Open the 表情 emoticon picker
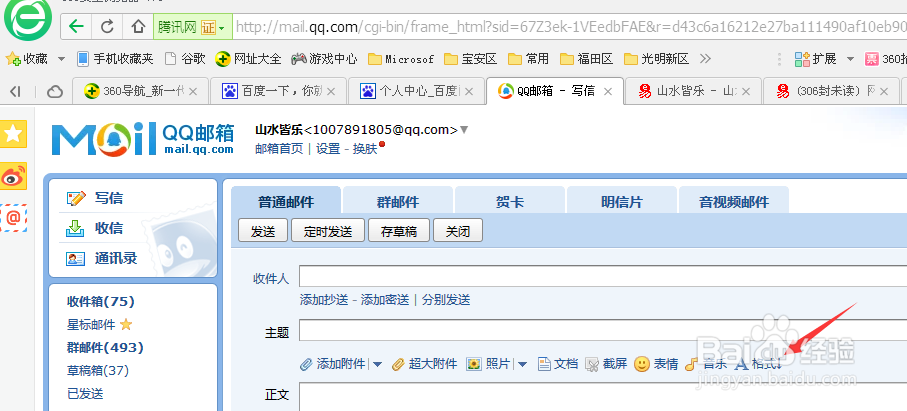The height and width of the screenshot is (411, 907). tap(656, 364)
